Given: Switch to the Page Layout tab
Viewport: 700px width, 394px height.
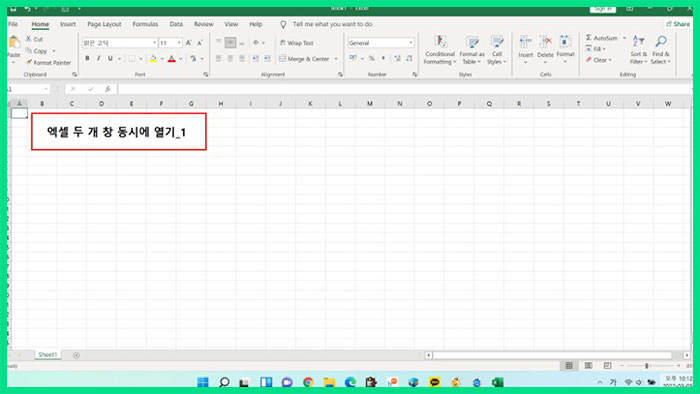Looking at the screenshot, I should pos(104,24).
